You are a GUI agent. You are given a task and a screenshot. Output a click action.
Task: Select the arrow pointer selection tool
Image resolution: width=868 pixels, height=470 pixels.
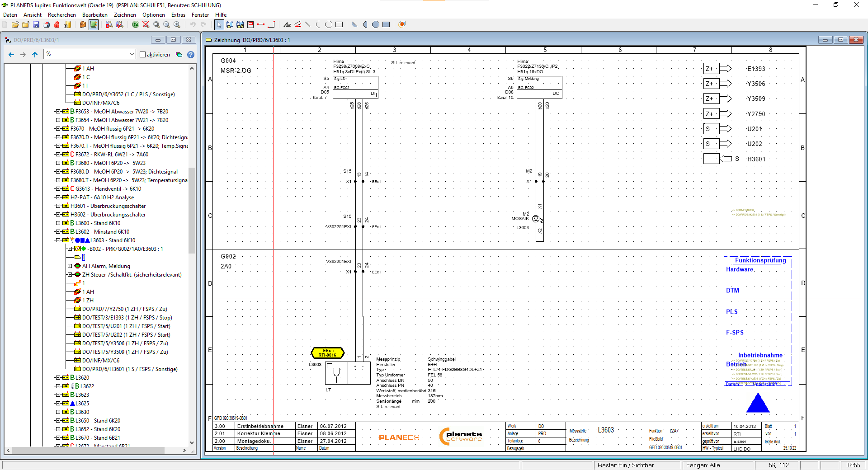(219, 24)
